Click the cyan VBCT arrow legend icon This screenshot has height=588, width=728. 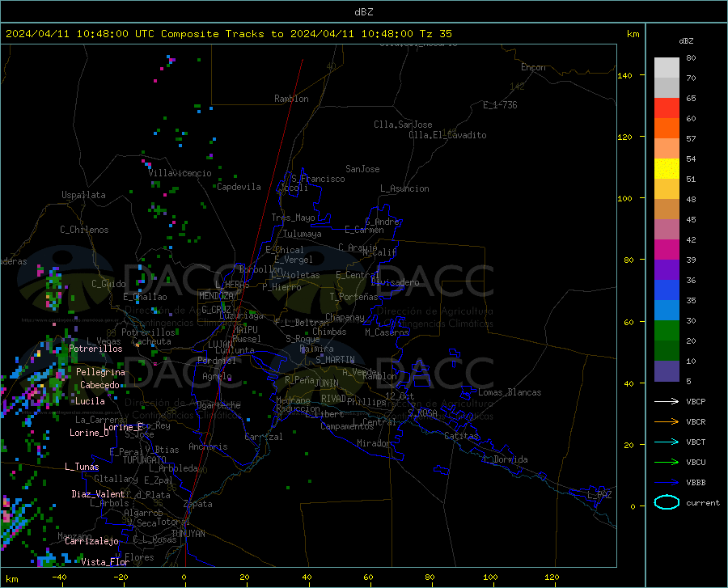pos(667,442)
